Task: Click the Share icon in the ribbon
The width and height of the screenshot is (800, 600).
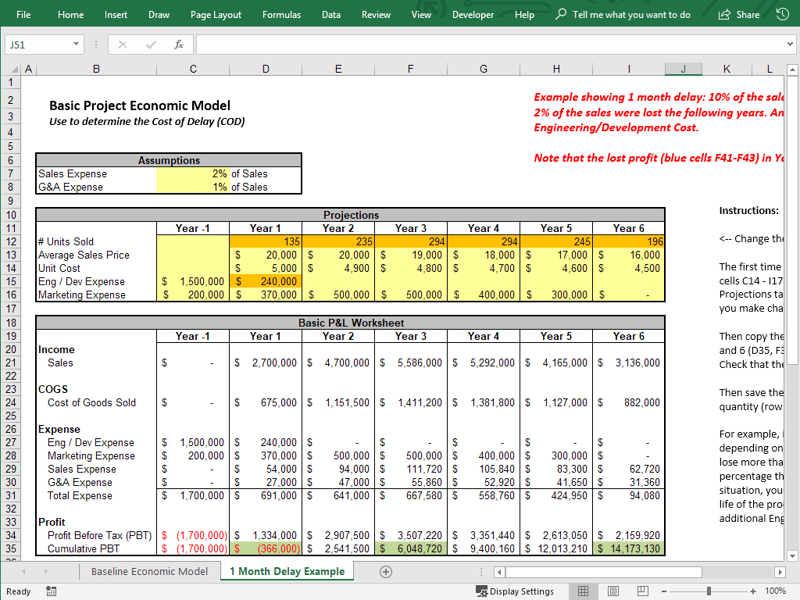Action: [724, 15]
